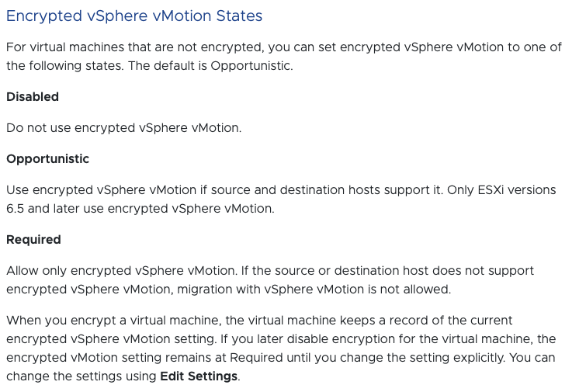Click the bold Required state term
Screen dimensions: 586x392
[33, 240]
